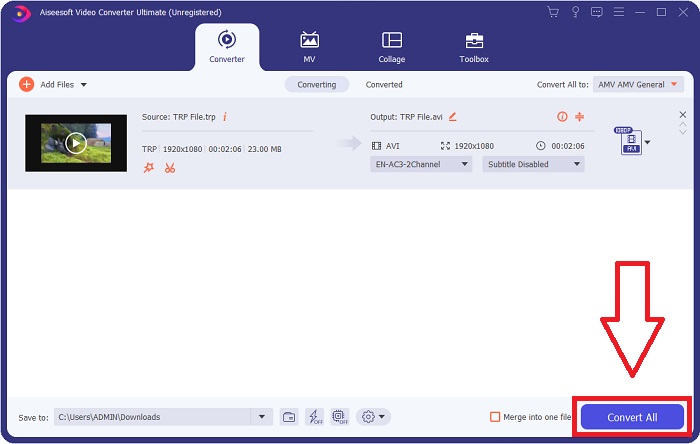Viewport: 700px width, 444px height.
Task: Open the hamburger menu icon
Action: (x=618, y=12)
